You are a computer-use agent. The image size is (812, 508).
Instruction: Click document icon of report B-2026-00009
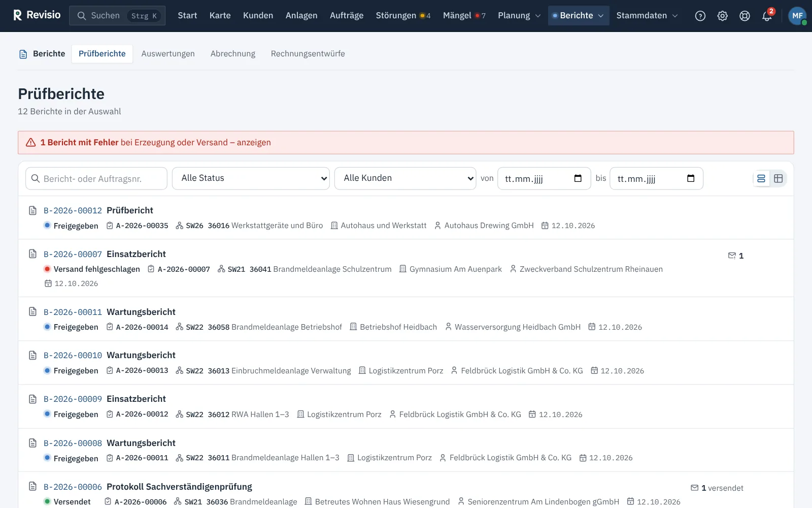[x=33, y=399]
